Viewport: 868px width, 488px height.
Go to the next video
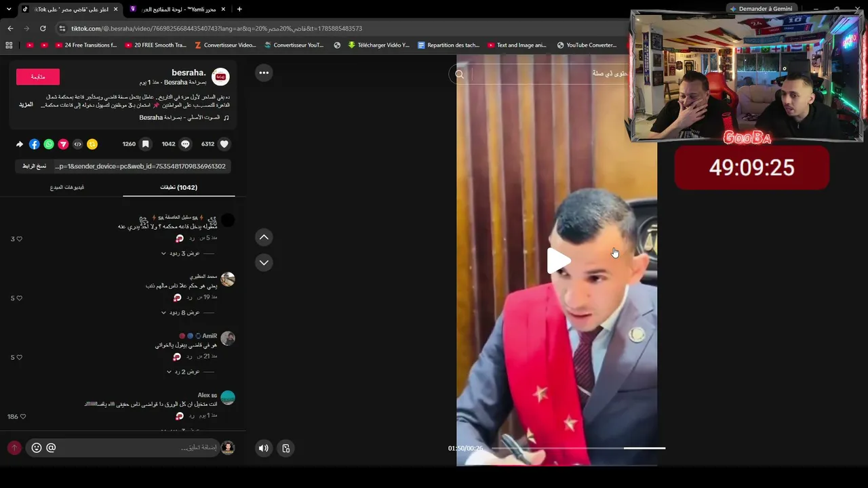(264, 262)
